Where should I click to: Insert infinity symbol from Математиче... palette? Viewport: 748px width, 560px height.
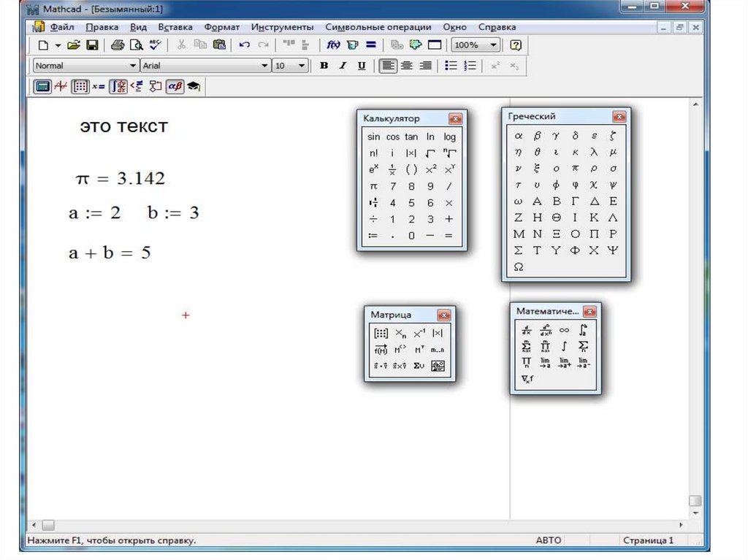coord(565,329)
